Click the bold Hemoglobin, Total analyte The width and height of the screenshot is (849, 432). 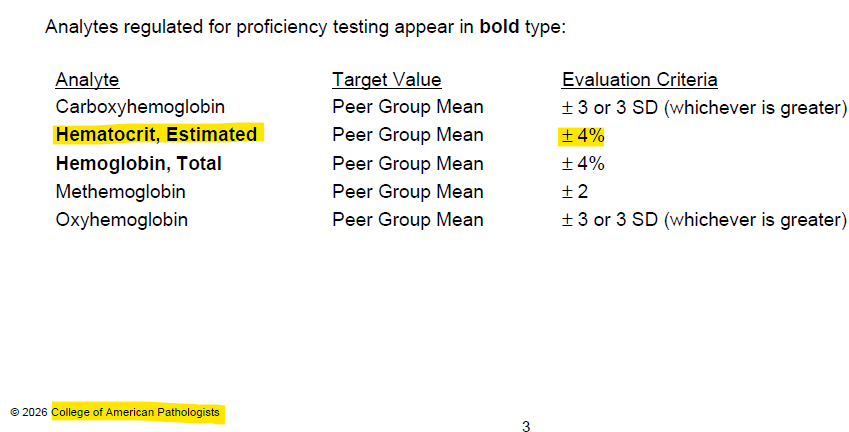139,163
